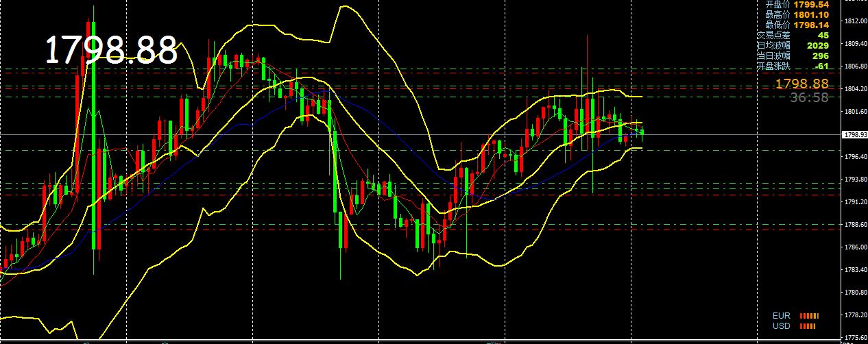Image resolution: width=868 pixels, height=344 pixels.
Task: Click the 1788.60 price axis label
Action: 857,225
